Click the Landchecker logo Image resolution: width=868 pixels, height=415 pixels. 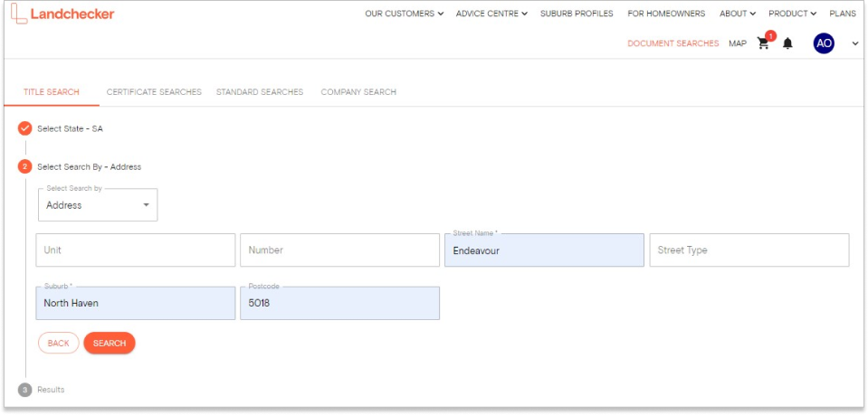[x=62, y=14]
